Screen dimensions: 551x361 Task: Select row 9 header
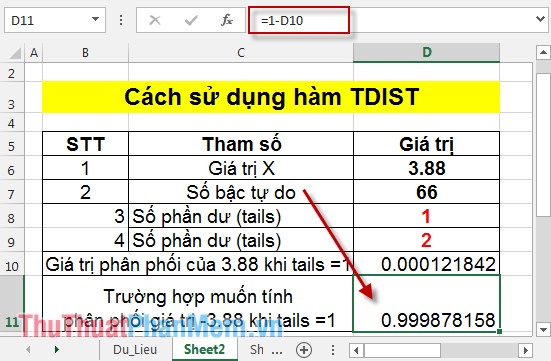[x=12, y=240]
